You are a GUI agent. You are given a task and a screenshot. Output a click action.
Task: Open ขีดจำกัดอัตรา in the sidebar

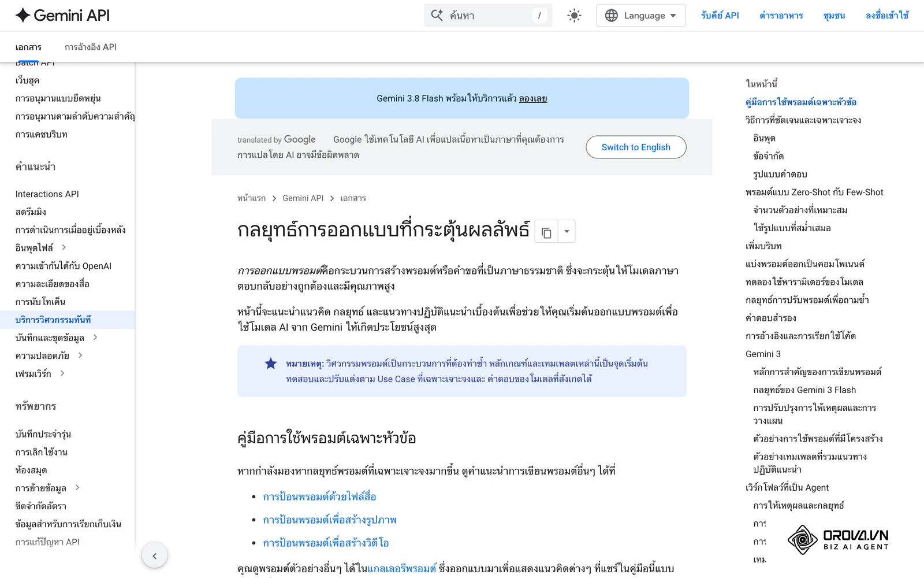coord(41,506)
